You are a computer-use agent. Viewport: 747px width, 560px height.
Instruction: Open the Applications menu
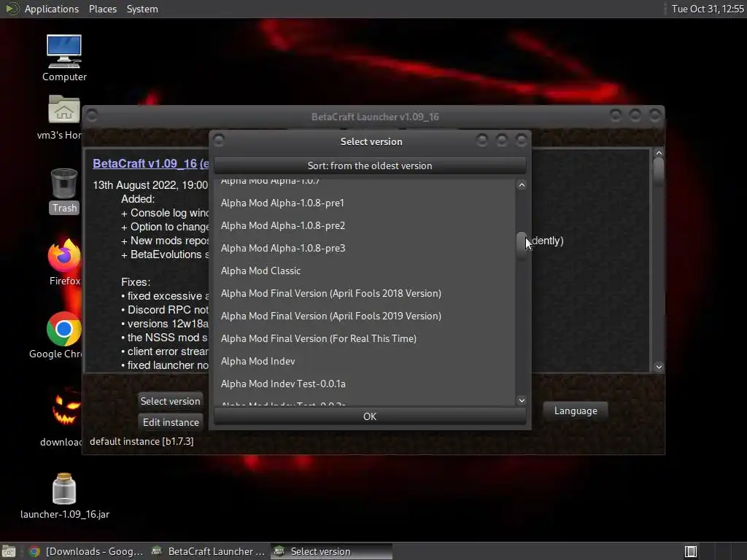(52, 9)
